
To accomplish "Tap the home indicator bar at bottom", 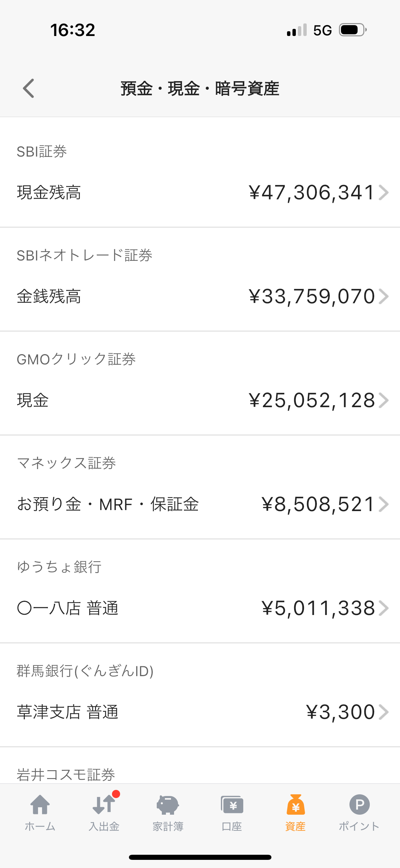I will pos(200,857).
